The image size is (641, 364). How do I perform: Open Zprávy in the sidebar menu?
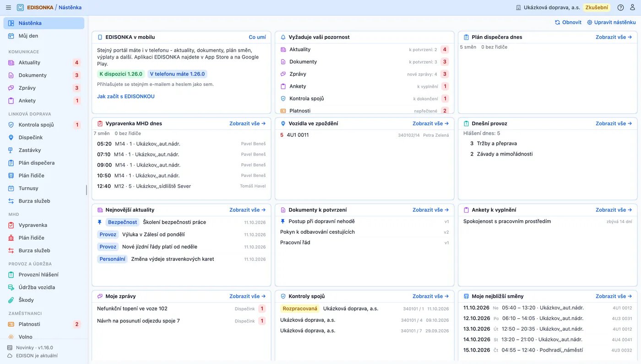[x=44, y=88]
